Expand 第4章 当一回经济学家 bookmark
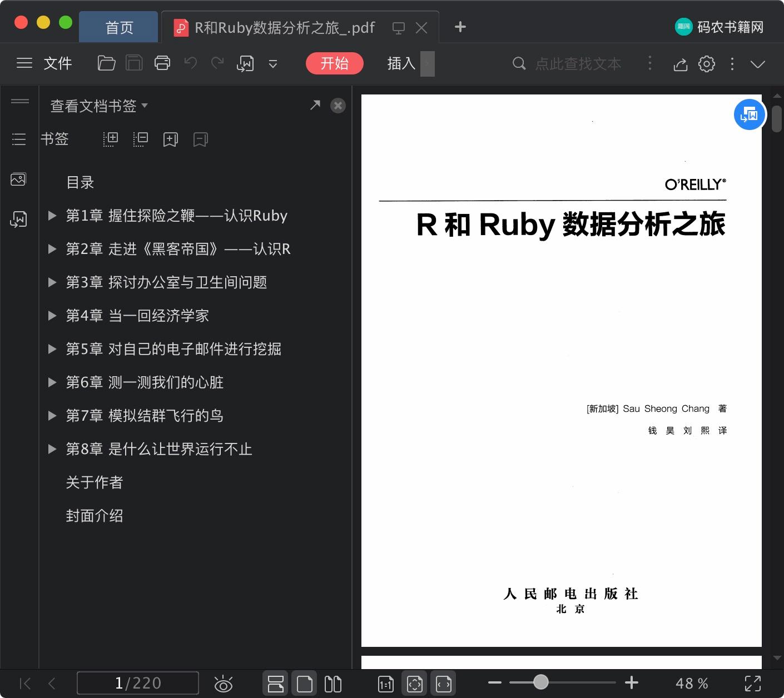Image resolution: width=784 pixels, height=698 pixels. point(52,316)
